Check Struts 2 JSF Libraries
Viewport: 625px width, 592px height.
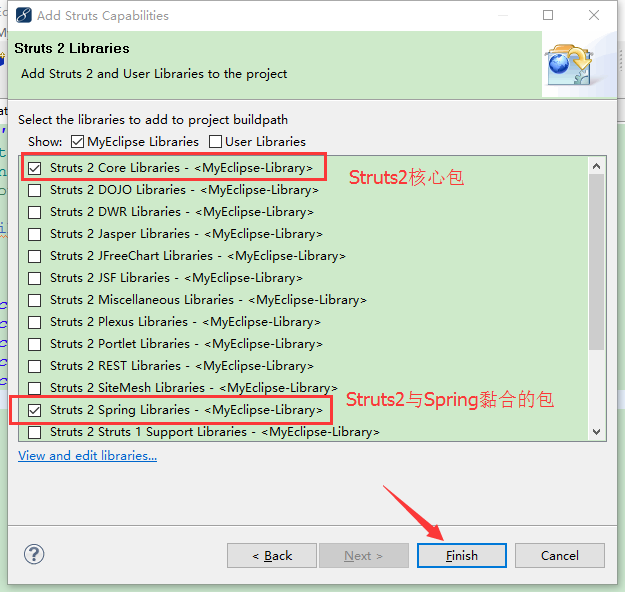tap(35, 278)
